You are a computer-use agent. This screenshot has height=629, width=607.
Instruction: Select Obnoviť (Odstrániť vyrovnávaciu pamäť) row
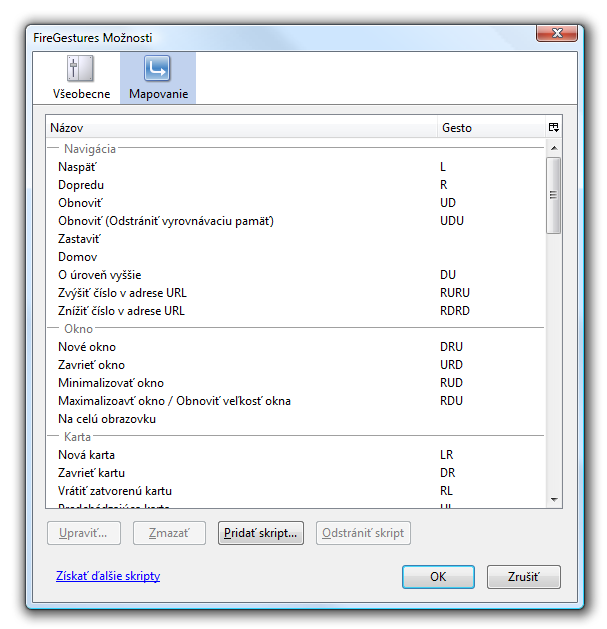point(296,221)
